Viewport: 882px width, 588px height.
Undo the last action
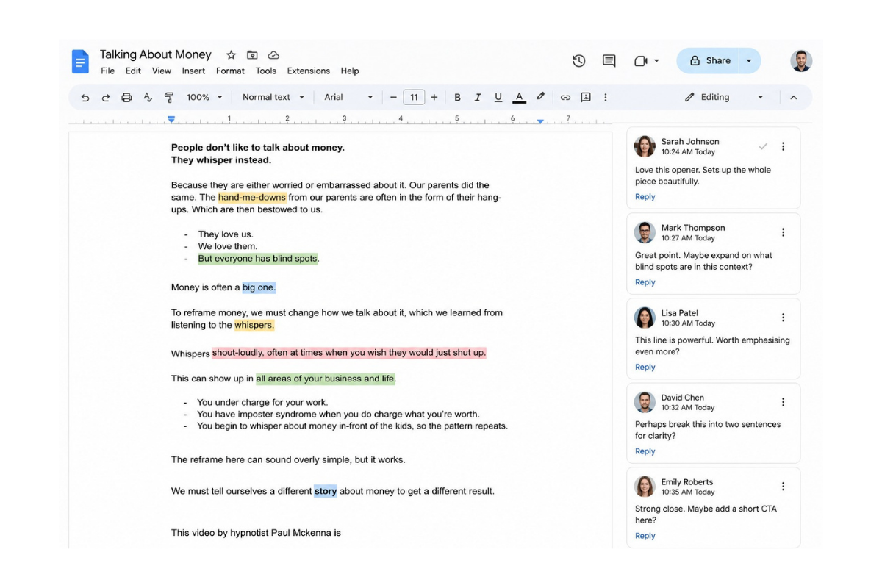(x=85, y=97)
